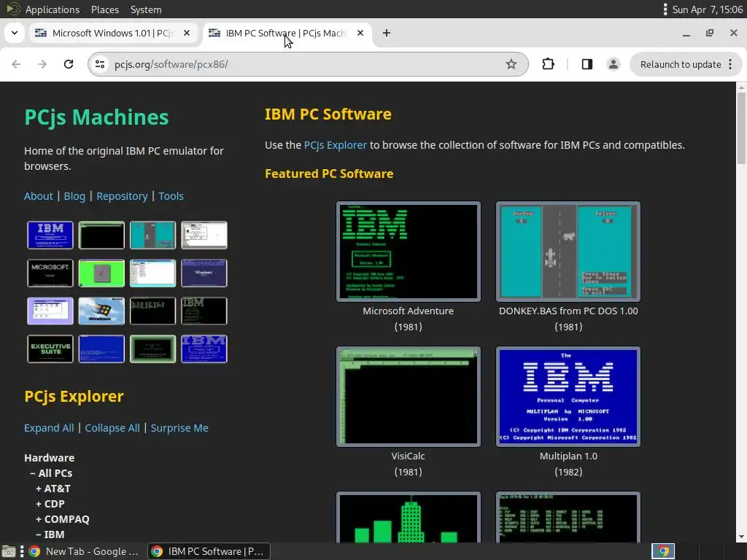747x560 pixels.
Task: Click the Multiplan 1.0 caption text
Action: pyautogui.click(x=568, y=456)
